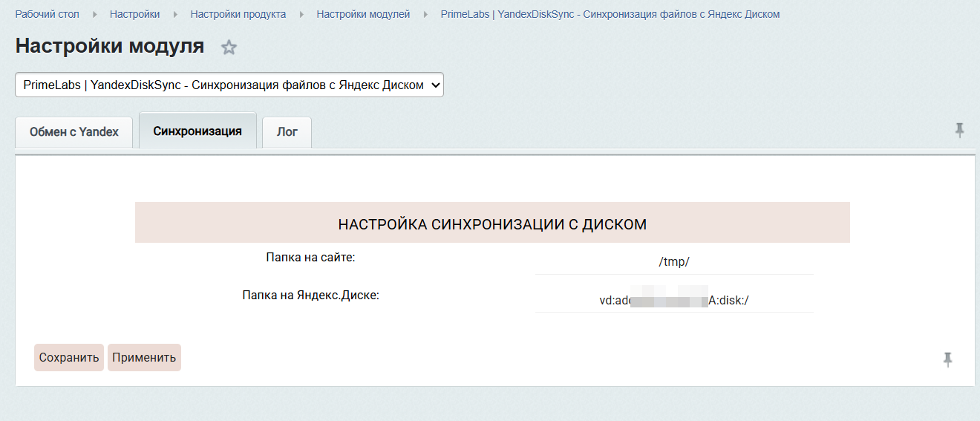
Task: Expand breadcrumb arrow after Рабочий стол
Action: tap(95, 15)
